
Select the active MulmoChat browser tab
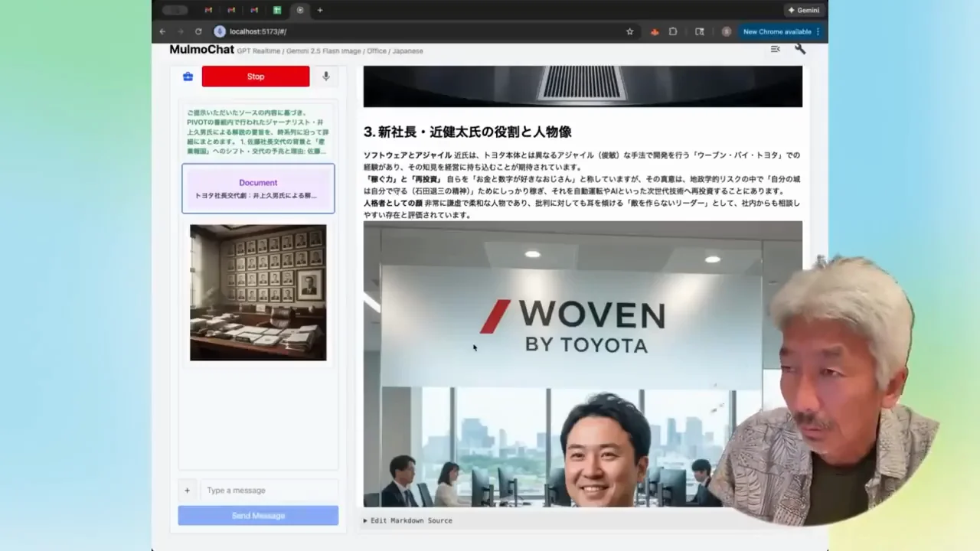pos(300,10)
